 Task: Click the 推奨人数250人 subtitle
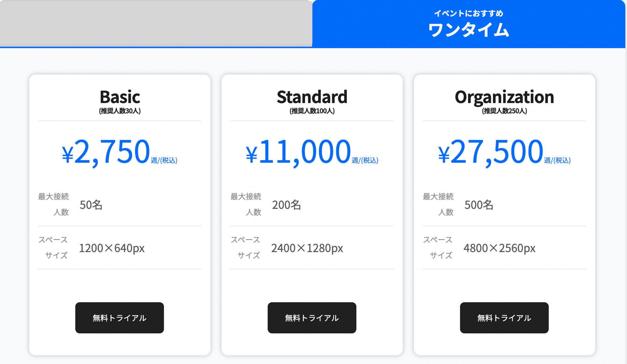coord(504,111)
